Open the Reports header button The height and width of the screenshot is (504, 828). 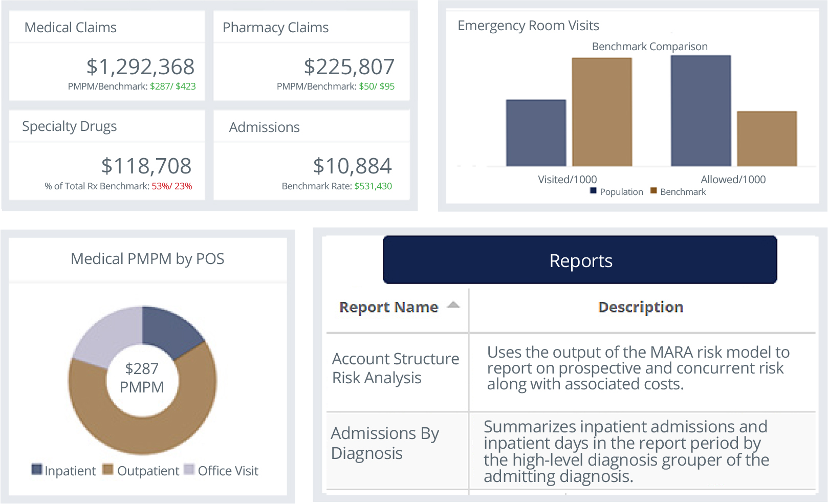[580, 260]
